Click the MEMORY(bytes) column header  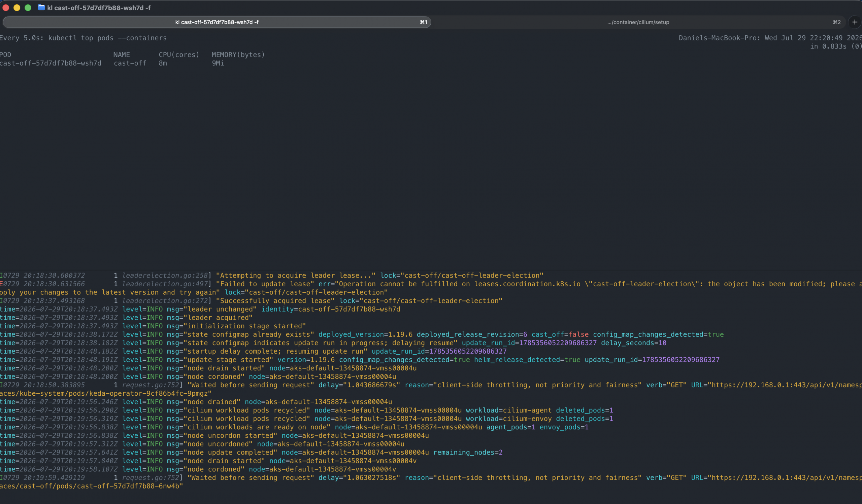238,55
